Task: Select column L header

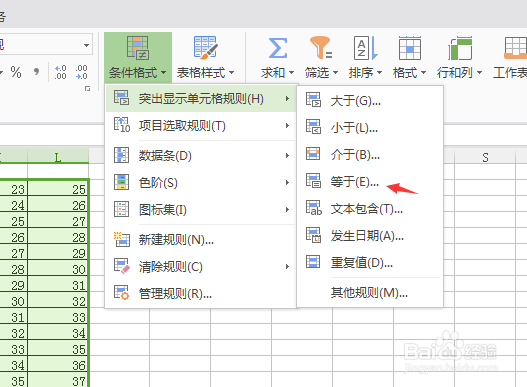Action: pos(58,156)
